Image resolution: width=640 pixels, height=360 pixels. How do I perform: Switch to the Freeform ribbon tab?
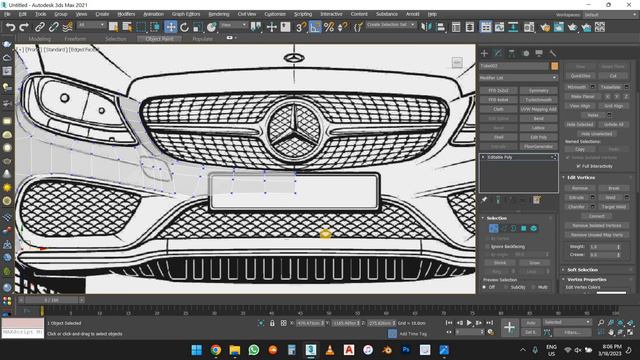pyautogui.click(x=76, y=39)
